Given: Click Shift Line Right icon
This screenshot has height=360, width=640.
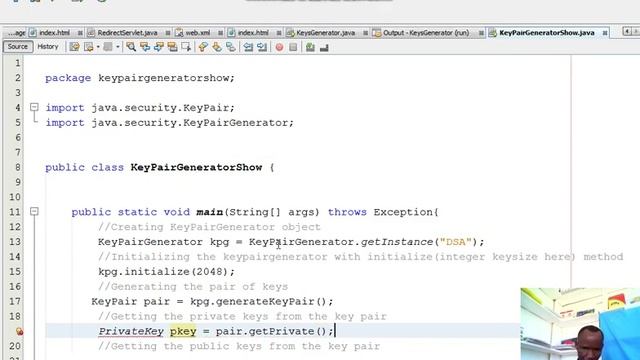Looking at the screenshot, I should (262, 47).
